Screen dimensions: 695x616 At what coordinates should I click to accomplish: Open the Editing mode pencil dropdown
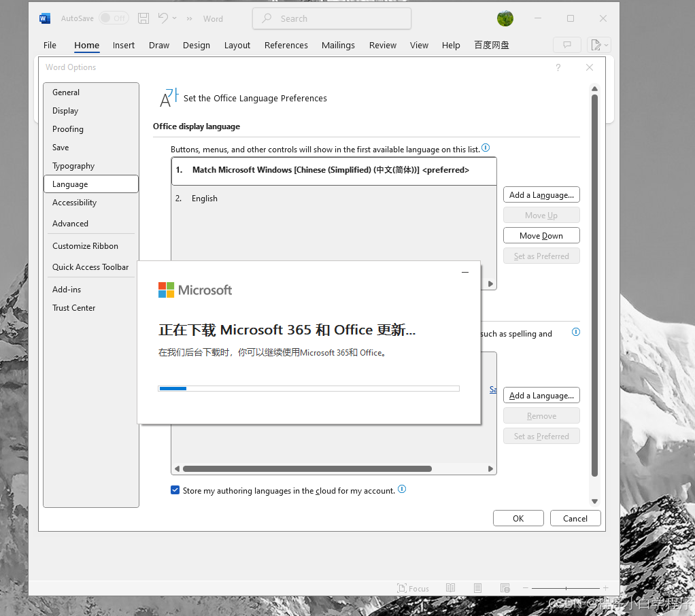[x=599, y=45]
